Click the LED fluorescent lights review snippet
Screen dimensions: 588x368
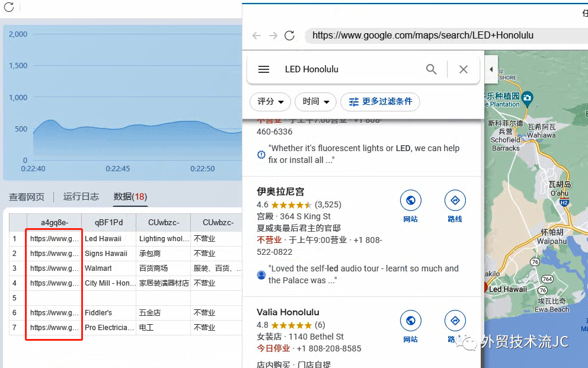tap(364, 154)
